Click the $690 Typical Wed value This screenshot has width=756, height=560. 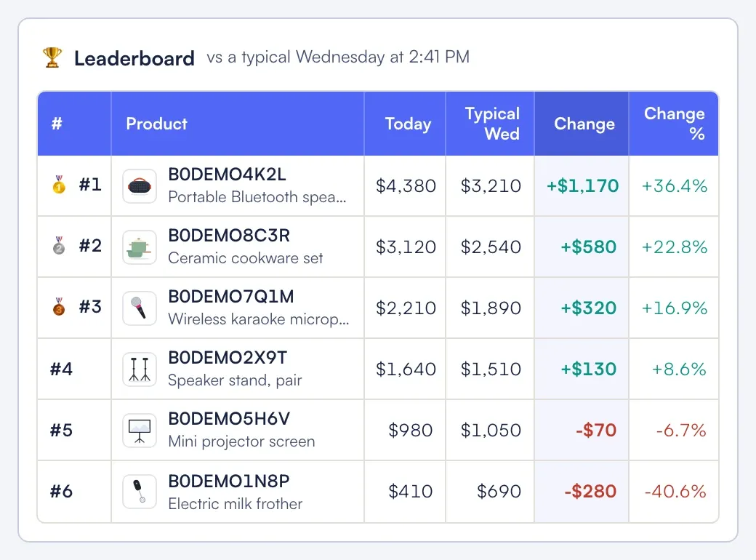[499, 492]
